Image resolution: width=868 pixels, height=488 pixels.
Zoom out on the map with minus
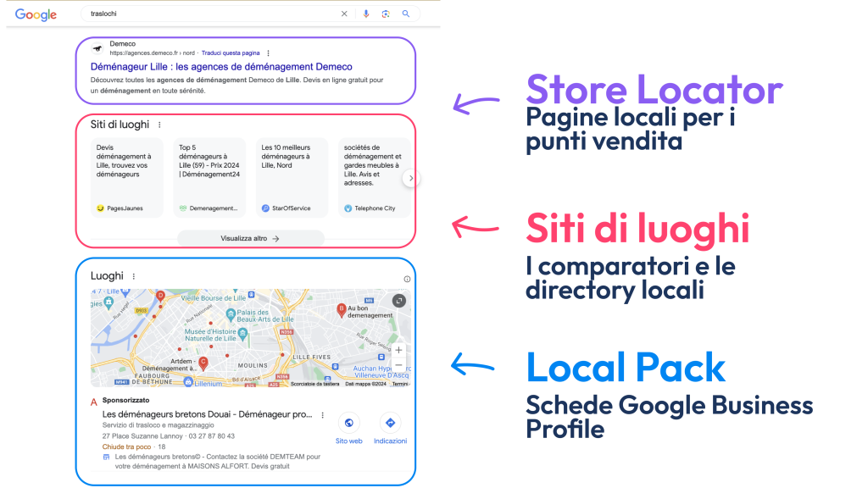398,365
